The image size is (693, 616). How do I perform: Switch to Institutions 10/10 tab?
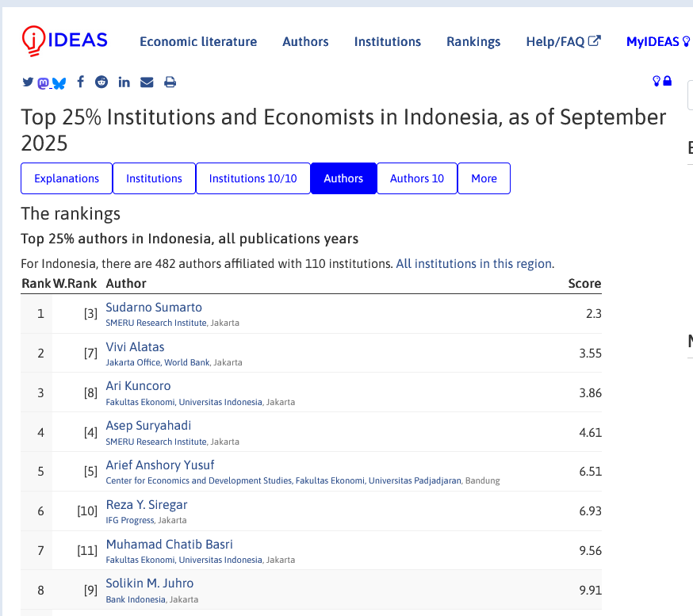[x=253, y=178]
